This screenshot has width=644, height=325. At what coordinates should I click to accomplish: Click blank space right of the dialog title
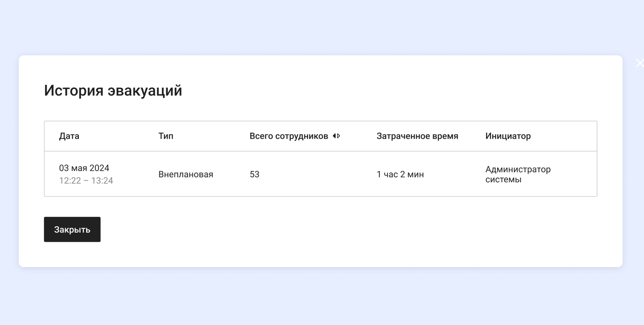(382, 91)
